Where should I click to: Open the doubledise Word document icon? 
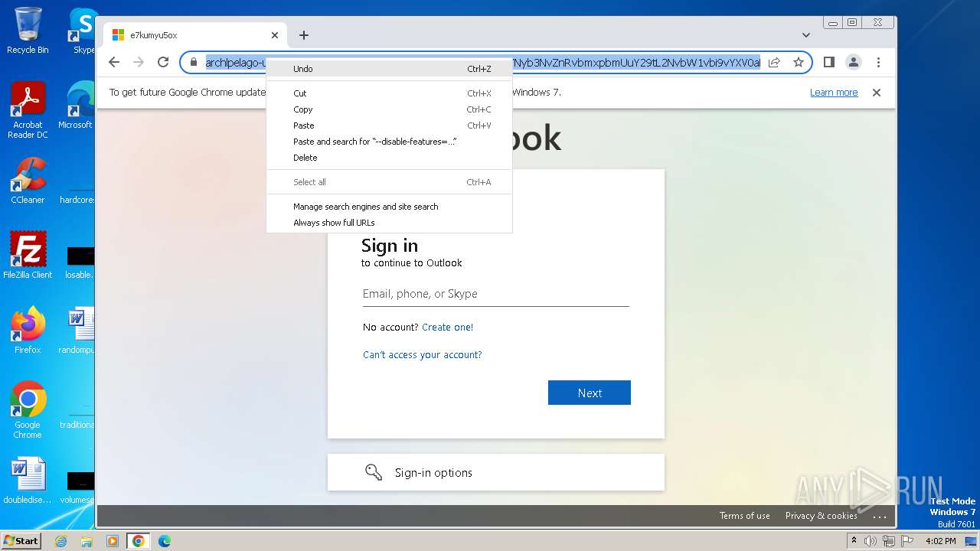click(28, 481)
